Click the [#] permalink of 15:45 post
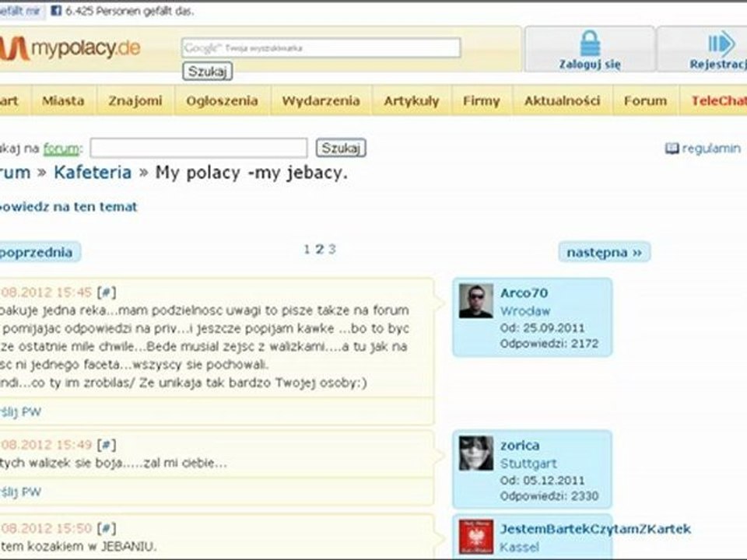This screenshot has height=560, width=747. click(x=107, y=292)
